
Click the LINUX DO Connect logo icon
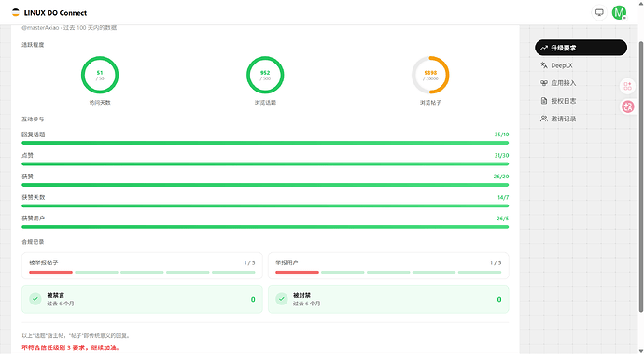16,13
